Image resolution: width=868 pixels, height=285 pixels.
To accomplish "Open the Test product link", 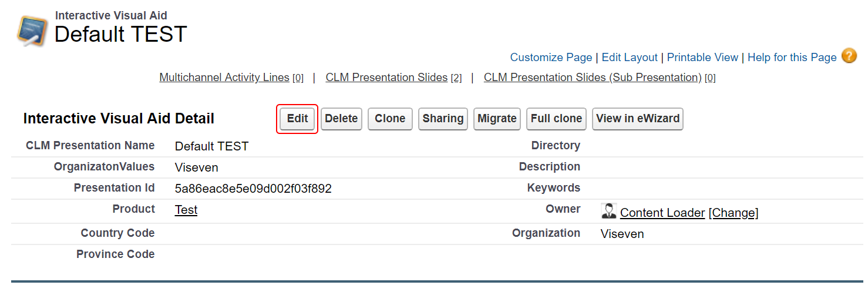I will click(186, 210).
